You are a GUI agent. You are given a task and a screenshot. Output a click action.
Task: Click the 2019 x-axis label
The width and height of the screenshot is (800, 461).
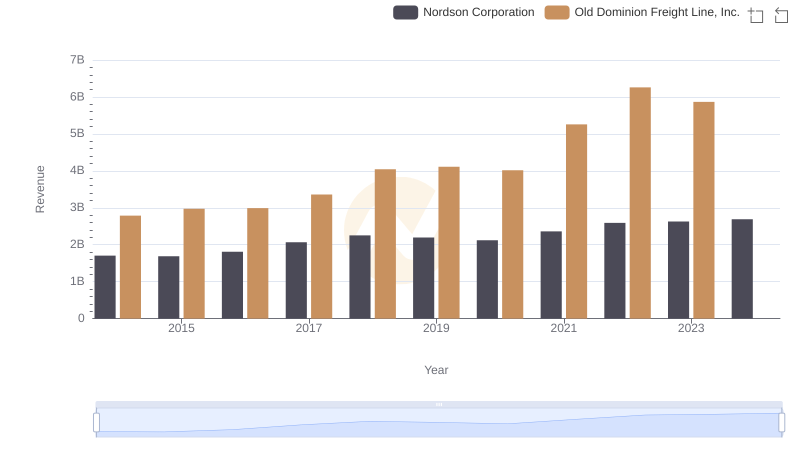(x=436, y=328)
